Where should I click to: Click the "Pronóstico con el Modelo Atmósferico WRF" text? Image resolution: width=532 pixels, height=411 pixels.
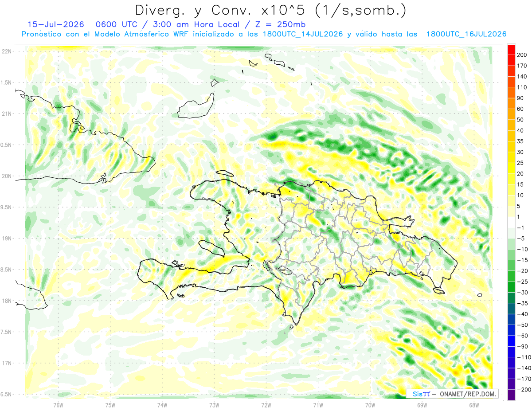(106, 34)
